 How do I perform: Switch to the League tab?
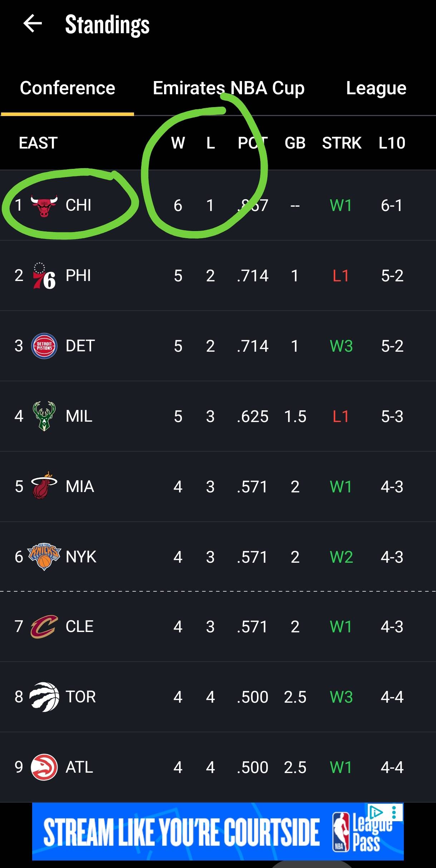[x=376, y=88]
